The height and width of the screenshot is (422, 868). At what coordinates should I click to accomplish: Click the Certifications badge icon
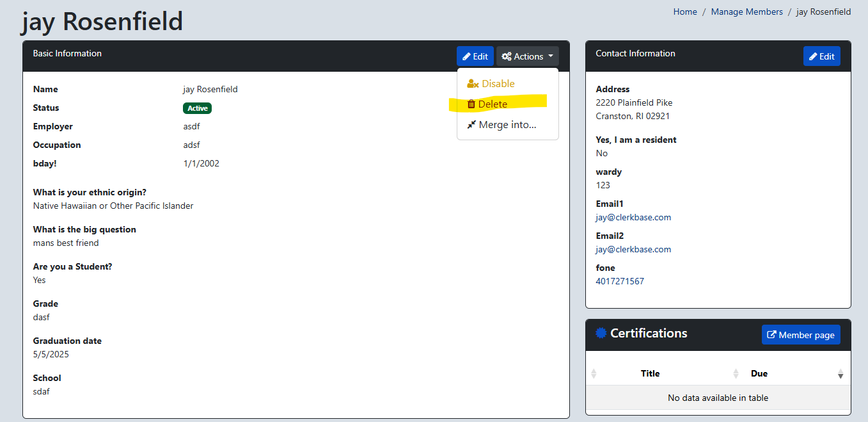click(x=601, y=333)
